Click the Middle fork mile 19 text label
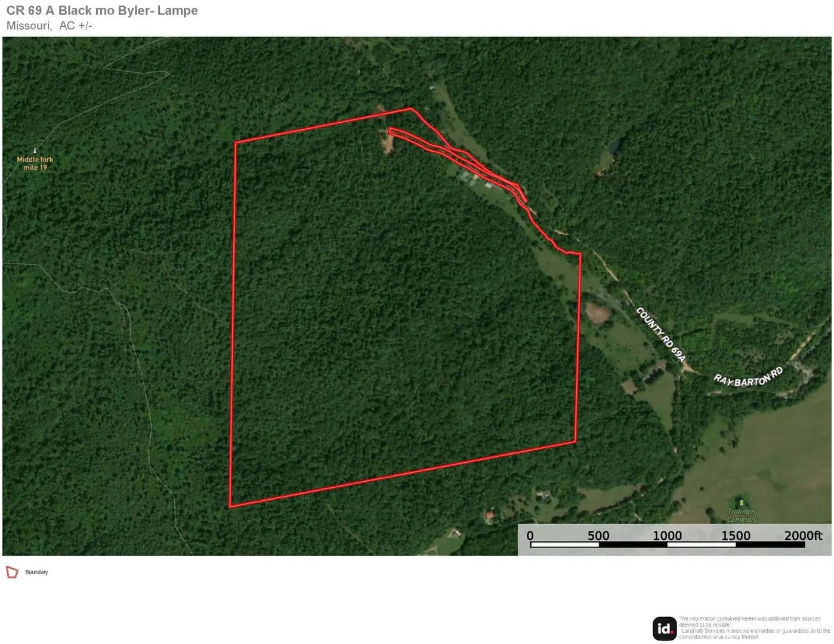 (35, 163)
